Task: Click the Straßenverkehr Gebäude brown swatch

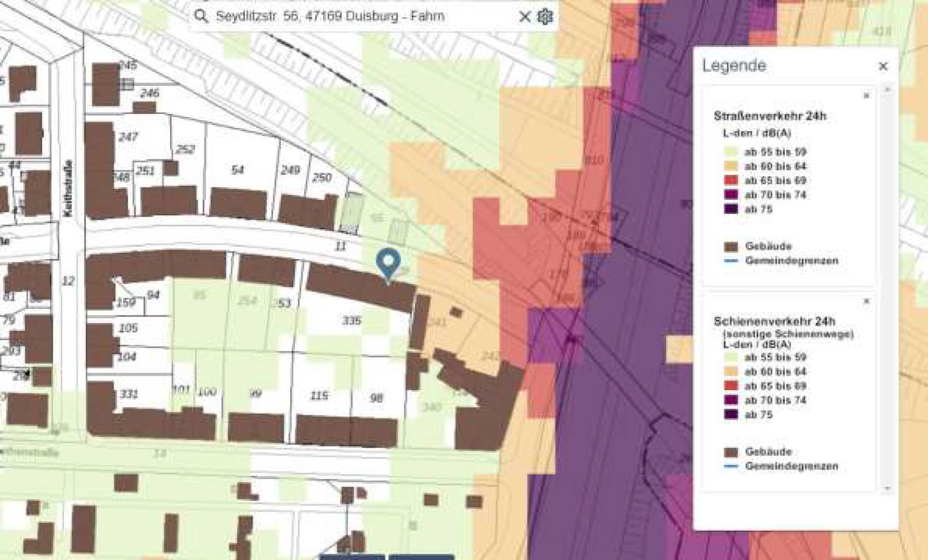Action: click(731, 247)
